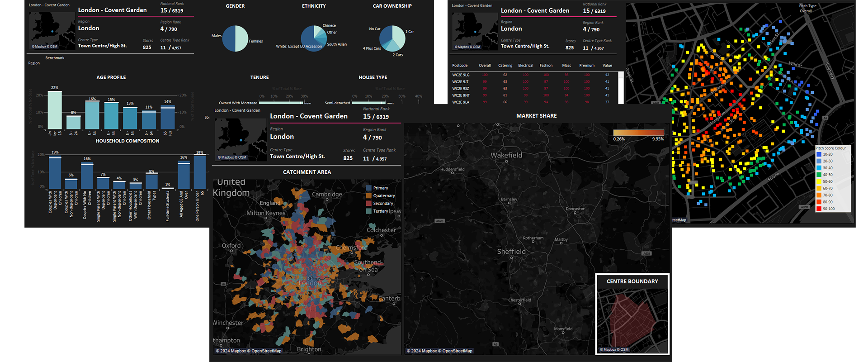The height and width of the screenshot is (362, 868).
Task: Select postcode row WC2E 9JT
Action: (x=534, y=82)
